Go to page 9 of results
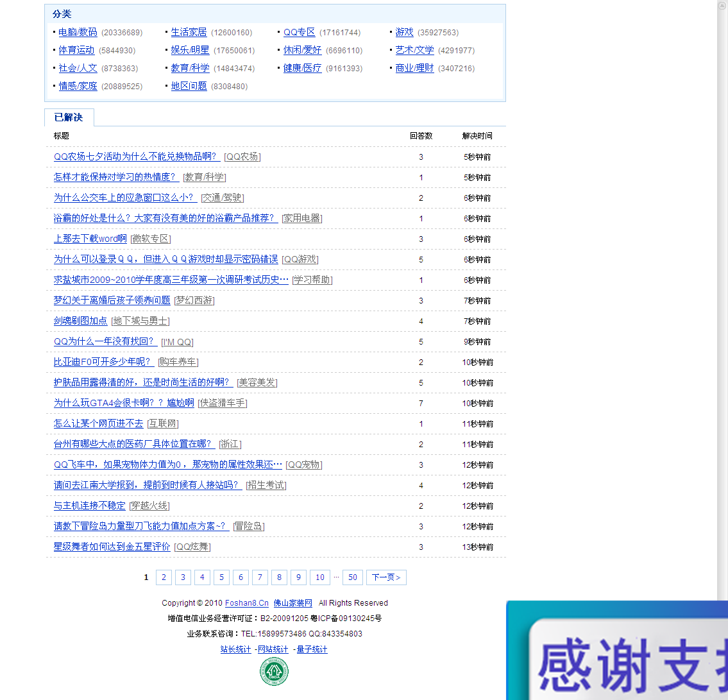 pyautogui.click(x=298, y=577)
